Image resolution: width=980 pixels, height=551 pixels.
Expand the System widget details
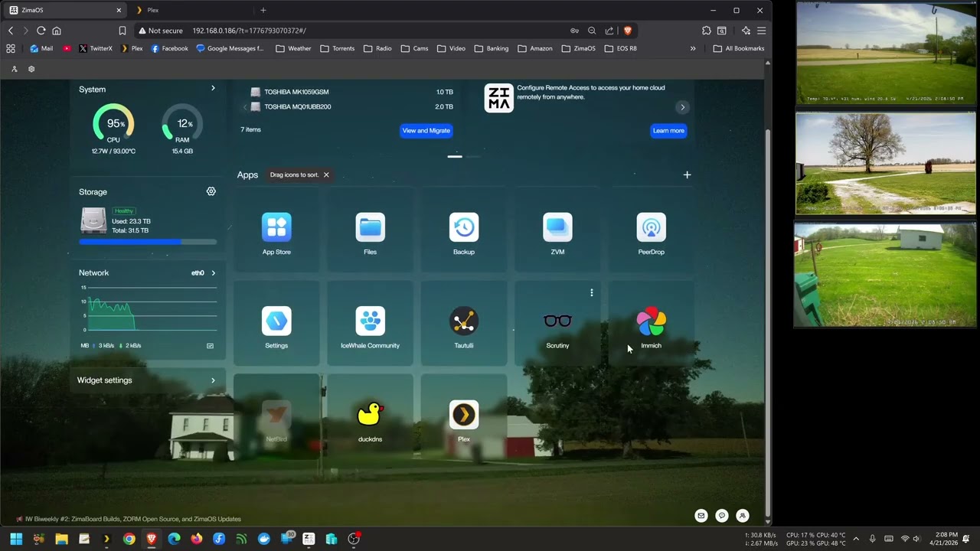[213, 89]
